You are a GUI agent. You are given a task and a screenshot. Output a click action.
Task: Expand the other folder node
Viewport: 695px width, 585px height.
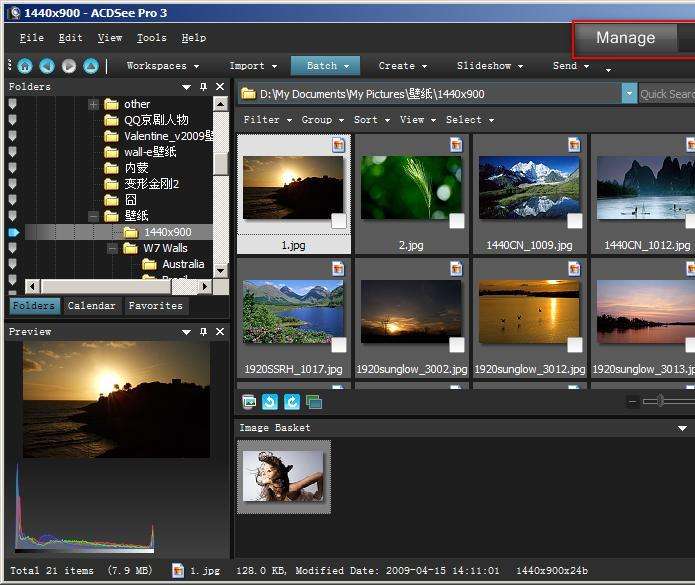(93, 105)
